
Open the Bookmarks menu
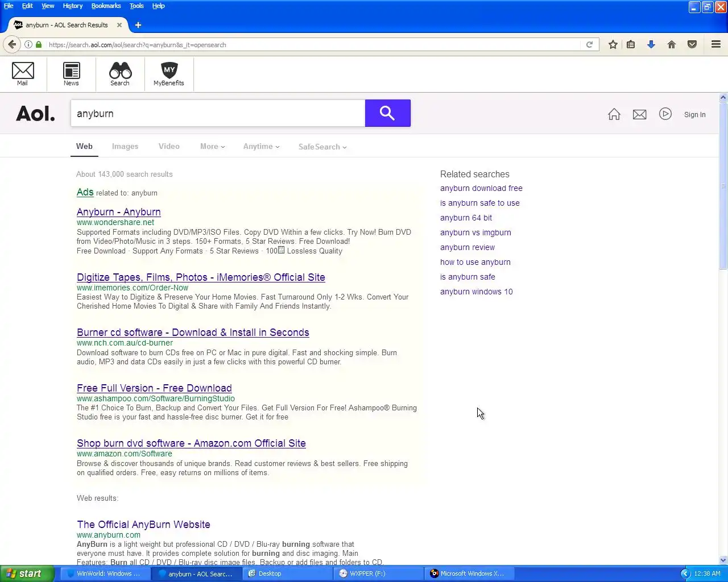pos(106,6)
